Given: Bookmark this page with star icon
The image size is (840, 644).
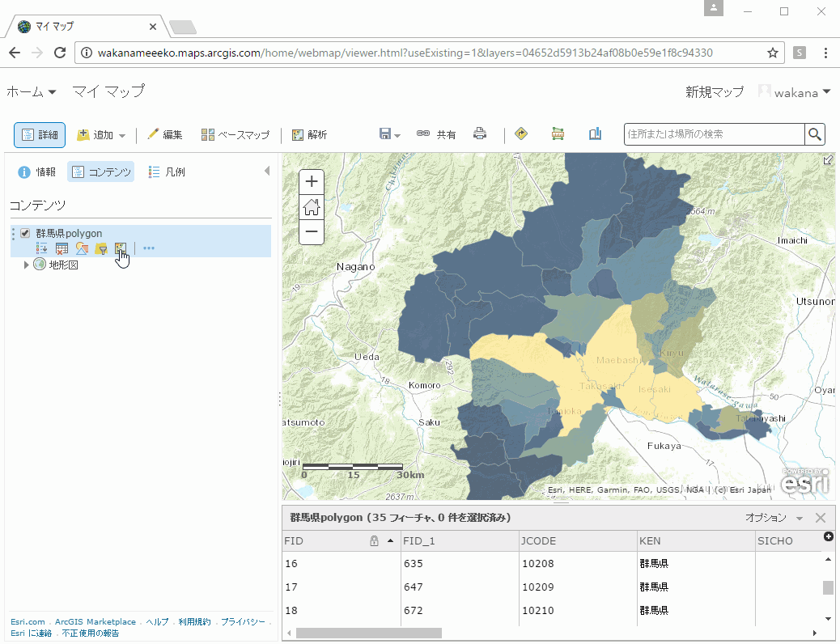Looking at the screenshot, I should pos(773,53).
